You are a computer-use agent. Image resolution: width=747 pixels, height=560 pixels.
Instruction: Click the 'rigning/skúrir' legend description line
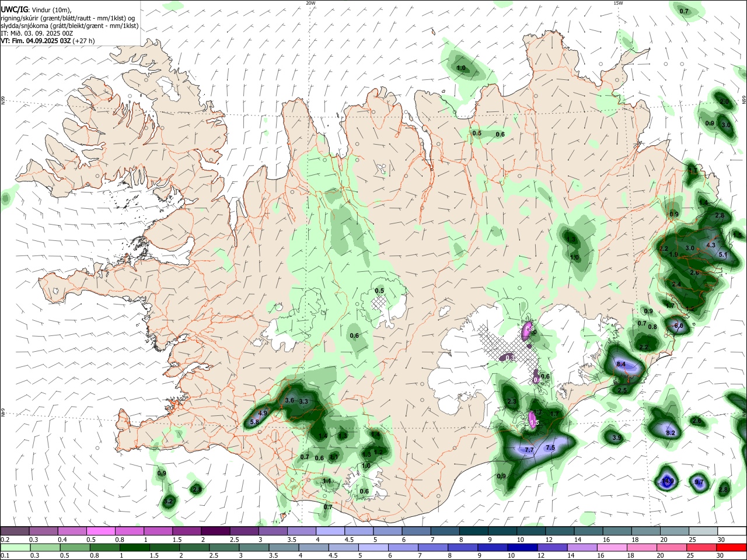(x=68, y=18)
